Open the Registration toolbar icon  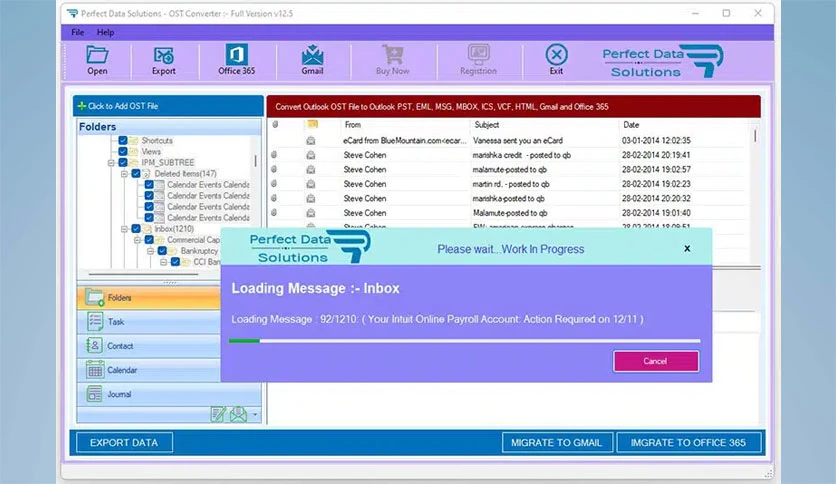478,54
